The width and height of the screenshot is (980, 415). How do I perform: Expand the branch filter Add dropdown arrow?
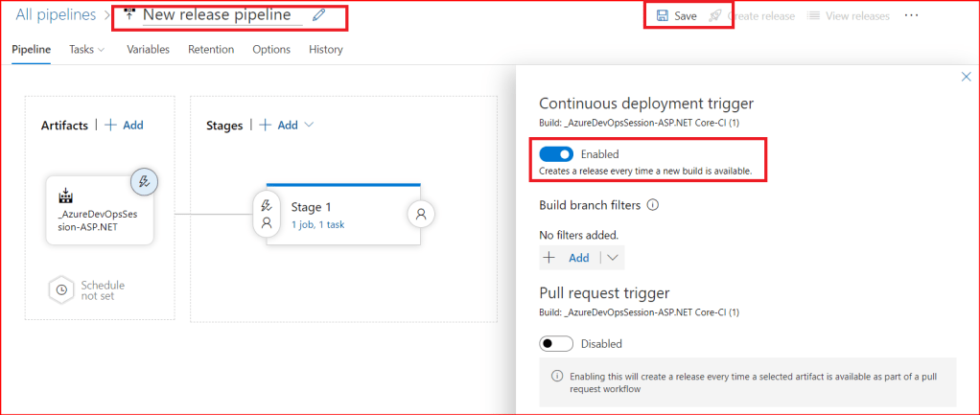pyautogui.click(x=614, y=258)
